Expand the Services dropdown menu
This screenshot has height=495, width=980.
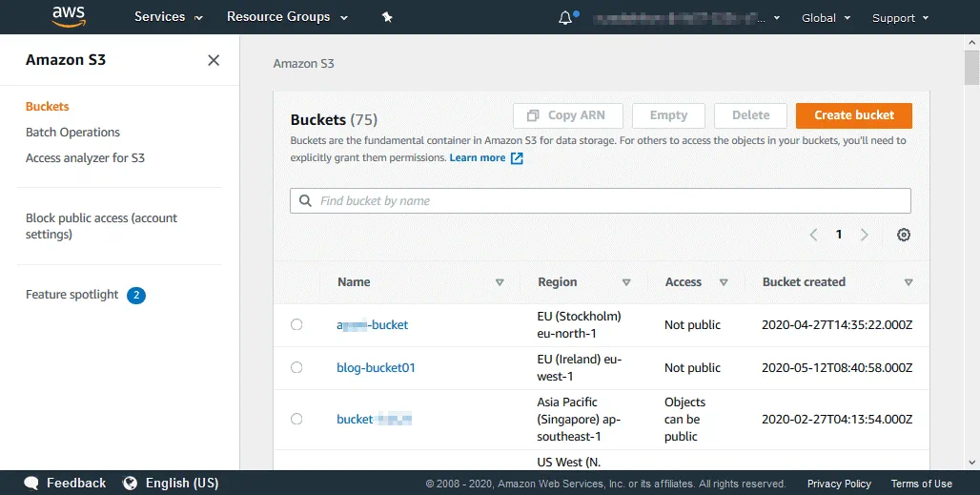point(169,17)
